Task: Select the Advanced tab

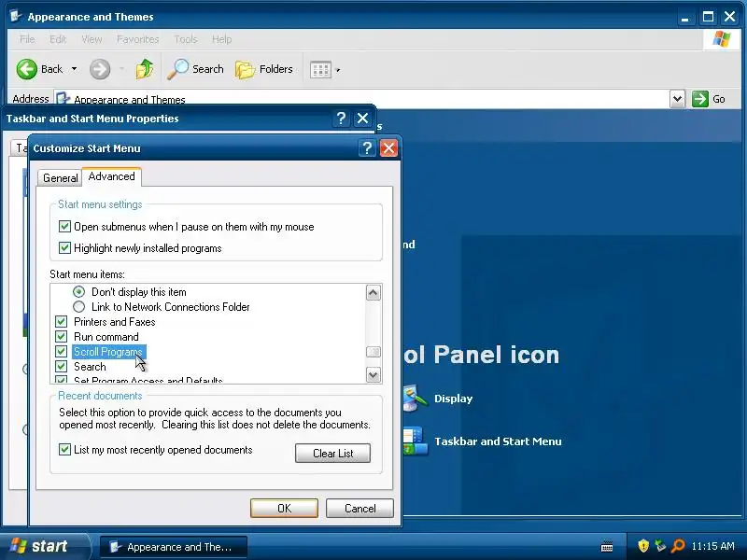Action: 111,176
